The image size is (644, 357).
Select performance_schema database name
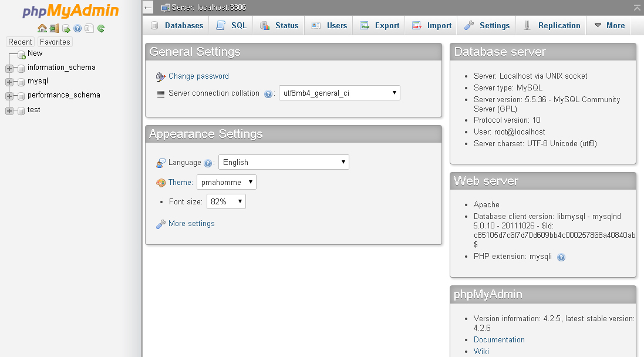(x=63, y=95)
